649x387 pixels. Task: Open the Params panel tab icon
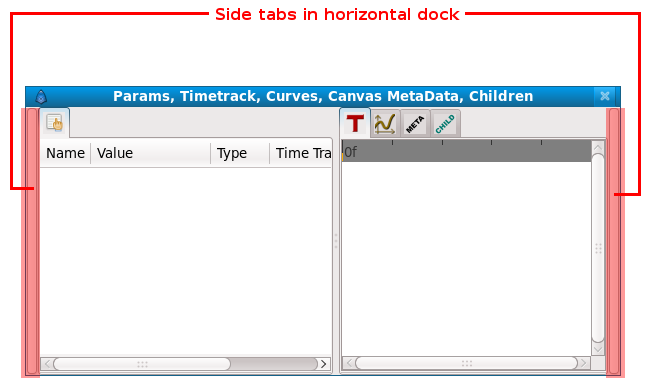[x=55, y=123]
